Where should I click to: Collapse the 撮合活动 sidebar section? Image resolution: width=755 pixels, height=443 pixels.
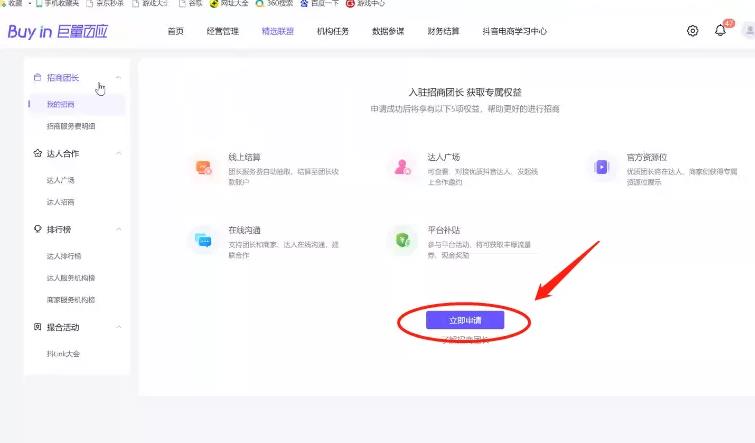(x=119, y=327)
